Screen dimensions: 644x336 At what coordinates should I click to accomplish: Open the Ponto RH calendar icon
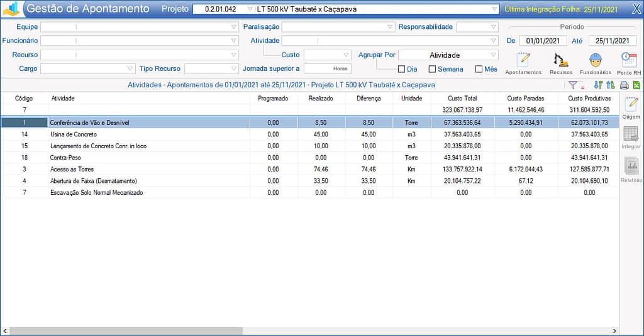[629, 60]
